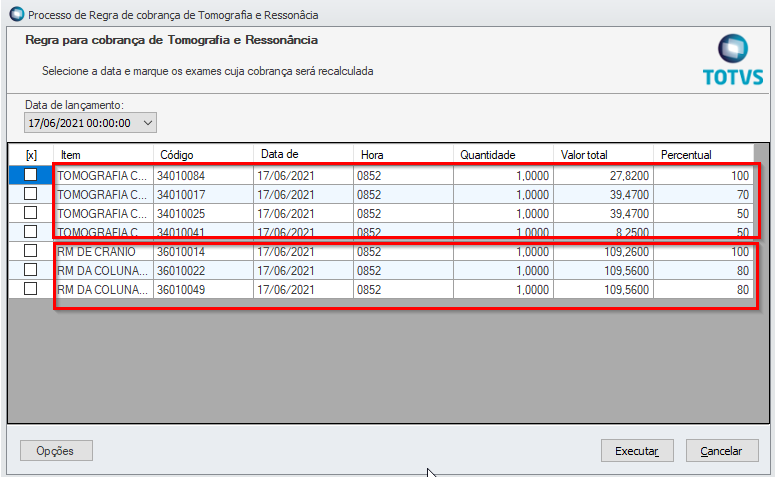Screen dimensions: 775x477
Task: Select the code cell 34010017
Action: pyautogui.click(x=203, y=194)
